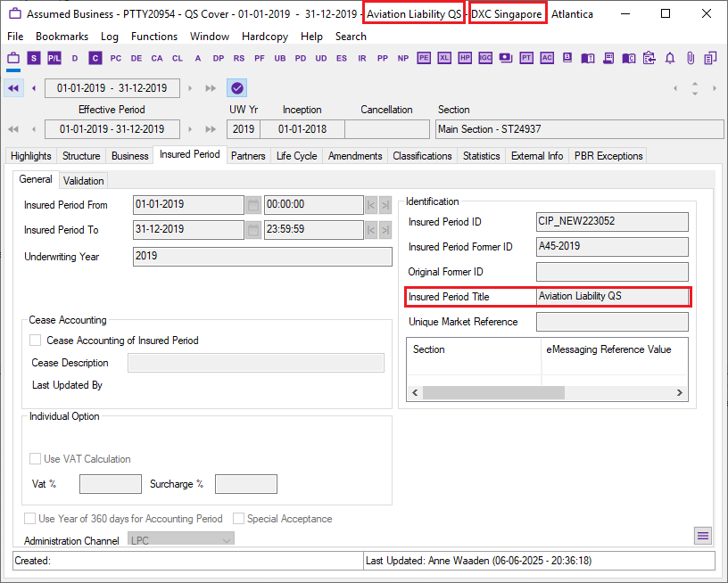The height and width of the screenshot is (583, 728).
Task: Click the XL toolbar icon
Action: [x=444, y=58]
